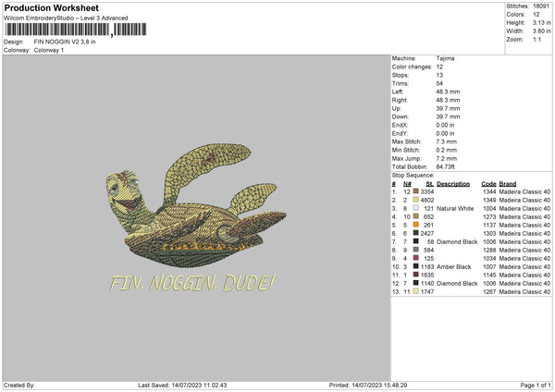The height and width of the screenshot is (392, 555).
Task: Click the Total Bobbin value 84.73ft
Action: [x=445, y=166]
